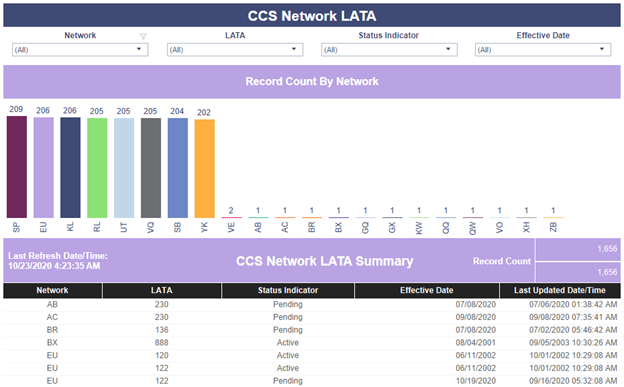Viewport: 624px width, 387px height.
Task: Expand the Effective Date dropdown
Action: 543,50
